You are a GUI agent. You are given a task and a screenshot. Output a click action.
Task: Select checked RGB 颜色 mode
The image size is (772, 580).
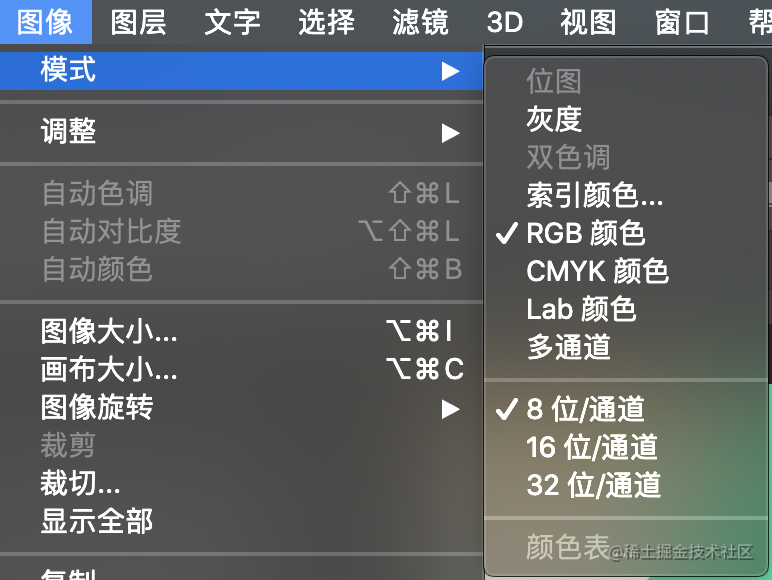point(626,233)
